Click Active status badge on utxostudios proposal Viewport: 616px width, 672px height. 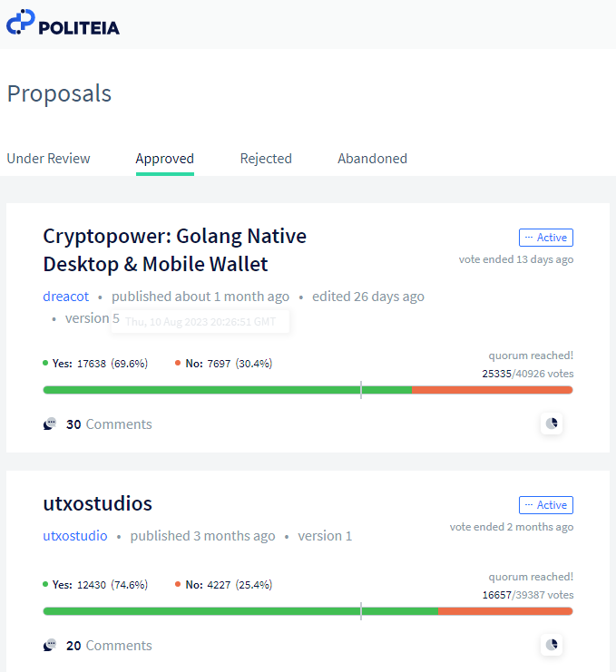point(546,505)
